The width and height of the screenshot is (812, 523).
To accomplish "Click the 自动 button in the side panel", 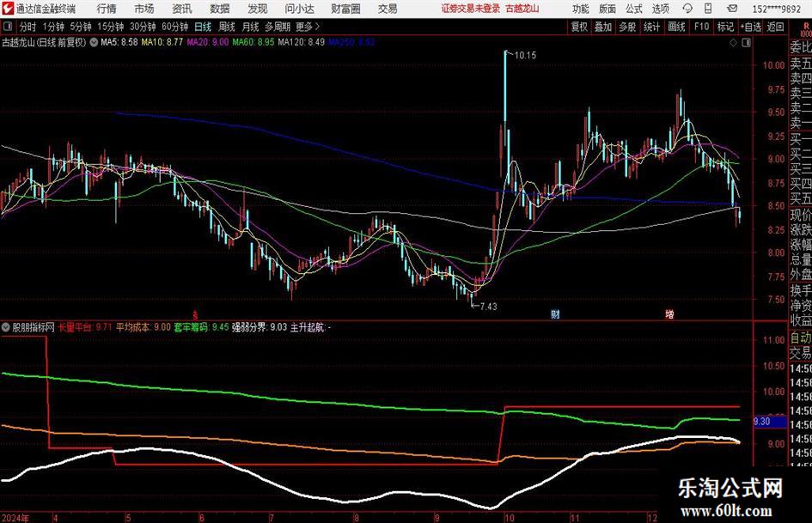I will pyautogui.click(x=801, y=338).
